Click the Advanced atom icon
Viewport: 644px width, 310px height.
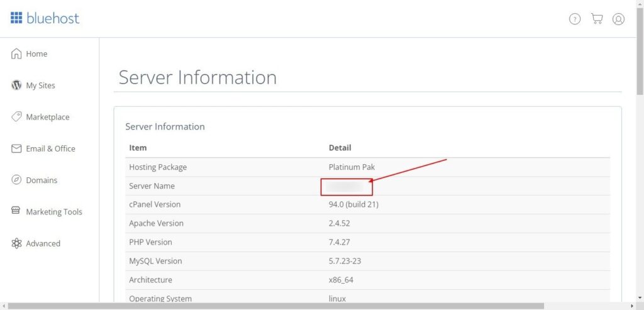coord(16,243)
